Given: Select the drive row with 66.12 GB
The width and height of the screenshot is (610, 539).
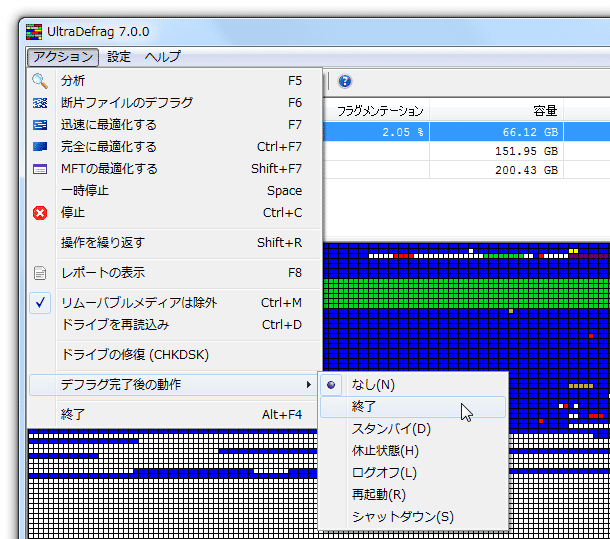Looking at the screenshot, I should [x=466, y=132].
